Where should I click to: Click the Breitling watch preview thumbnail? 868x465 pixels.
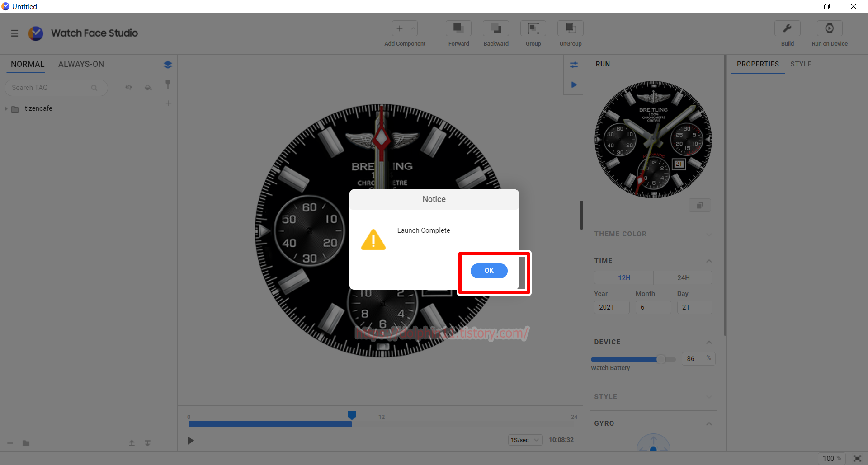coord(653,140)
